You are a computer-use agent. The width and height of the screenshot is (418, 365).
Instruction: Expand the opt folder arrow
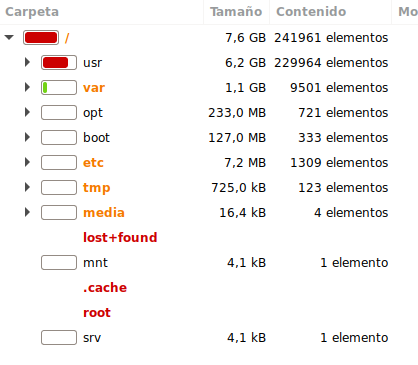click(x=27, y=112)
